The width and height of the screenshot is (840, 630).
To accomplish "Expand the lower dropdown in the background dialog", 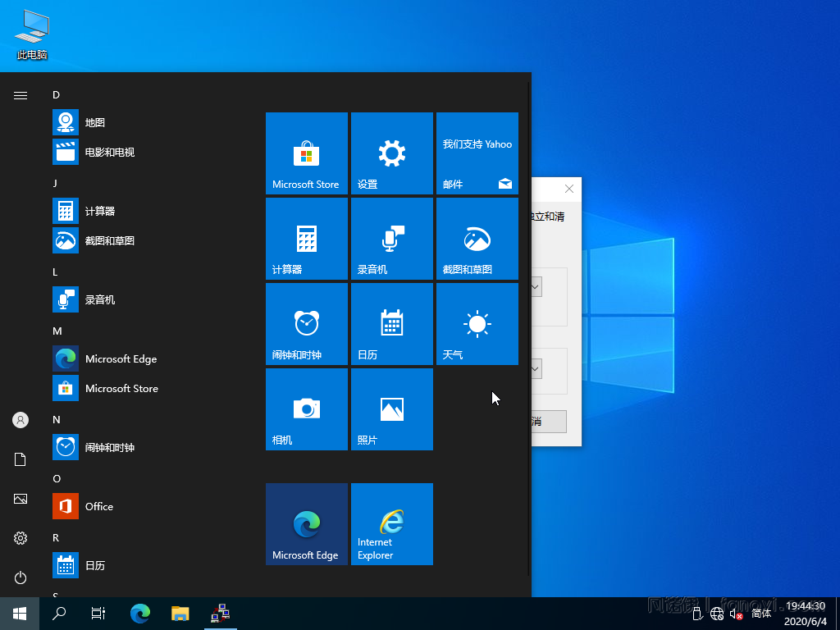I will coord(535,368).
